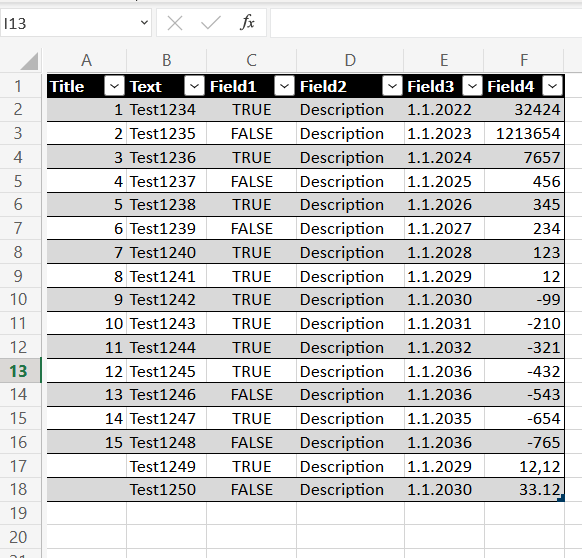Click Title cell with value 10

[x=86, y=324]
